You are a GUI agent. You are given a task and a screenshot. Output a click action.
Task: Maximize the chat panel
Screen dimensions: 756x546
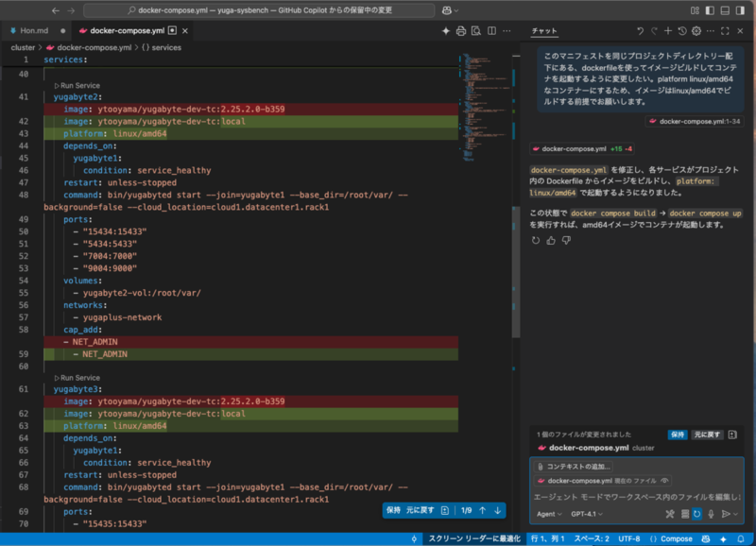pos(725,31)
